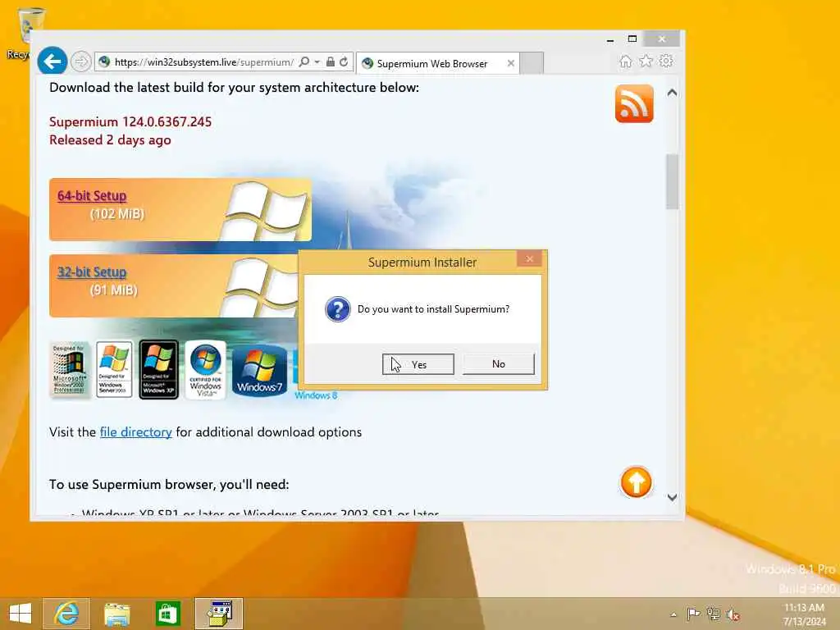Open the file directory link
This screenshot has height=630, width=840.
pyautogui.click(x=136, y=431)
